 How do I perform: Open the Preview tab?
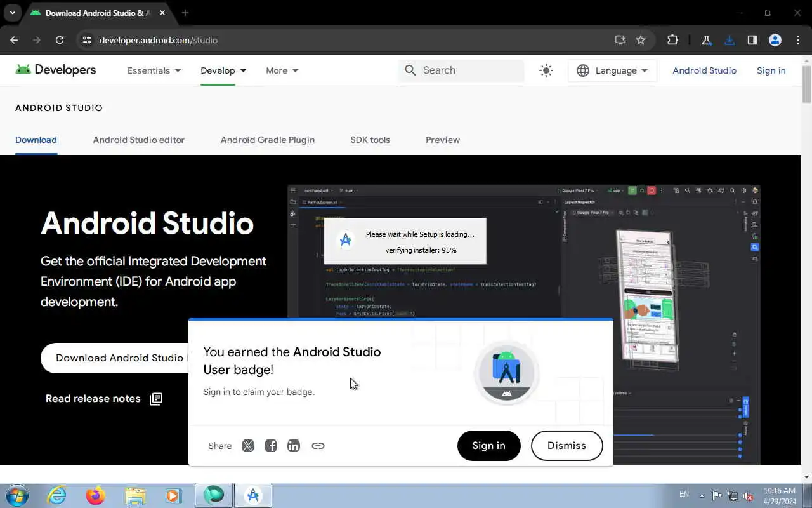[x=443, y=140]
